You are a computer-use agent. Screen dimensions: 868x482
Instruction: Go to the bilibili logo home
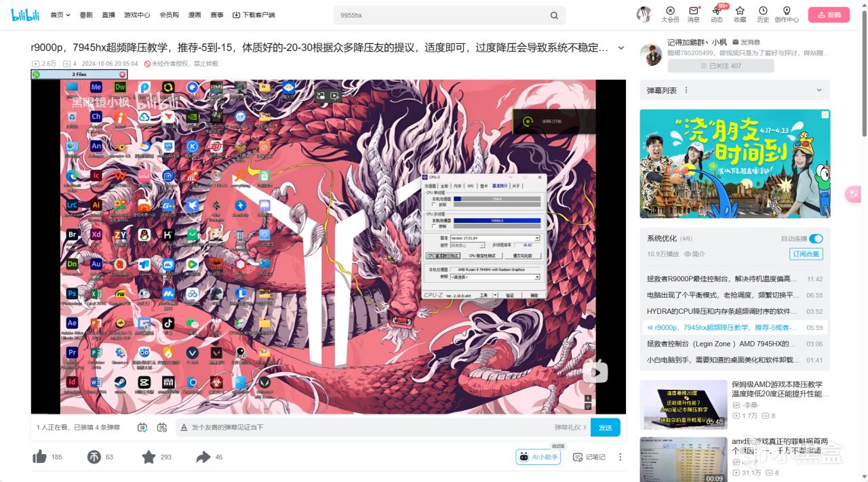point(26,14)
